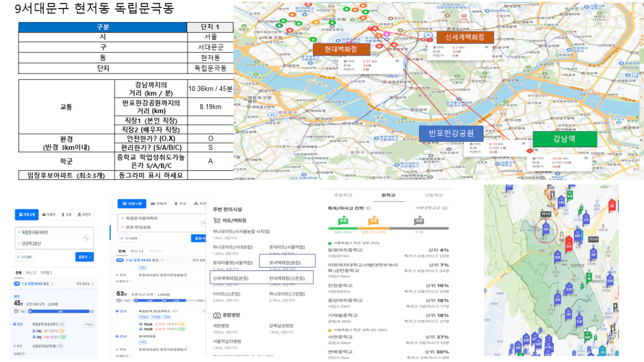Open 롯데백화점(본점) facility entry
Image resolution: width=644 pixels, height=362 pixels.
[x=285, y=263]
